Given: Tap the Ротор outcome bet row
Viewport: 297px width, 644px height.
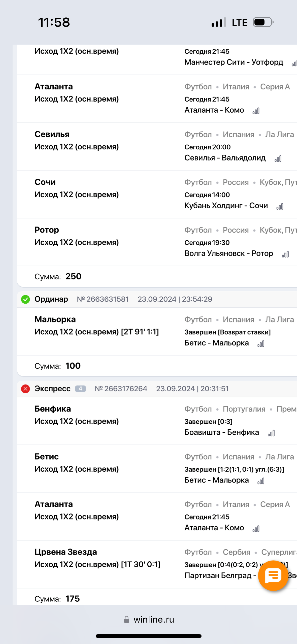Looking at the screenshot, I should point(76,236).
